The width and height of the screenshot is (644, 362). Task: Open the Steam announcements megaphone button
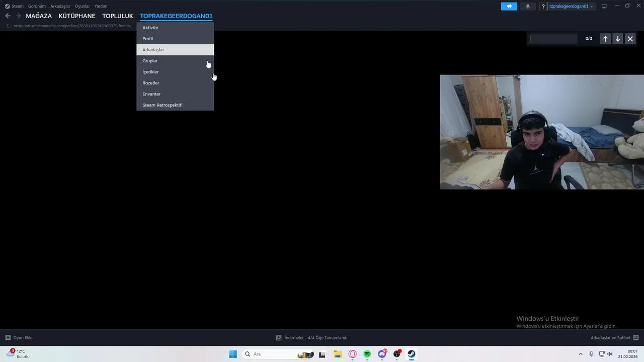tap(509, 6)
